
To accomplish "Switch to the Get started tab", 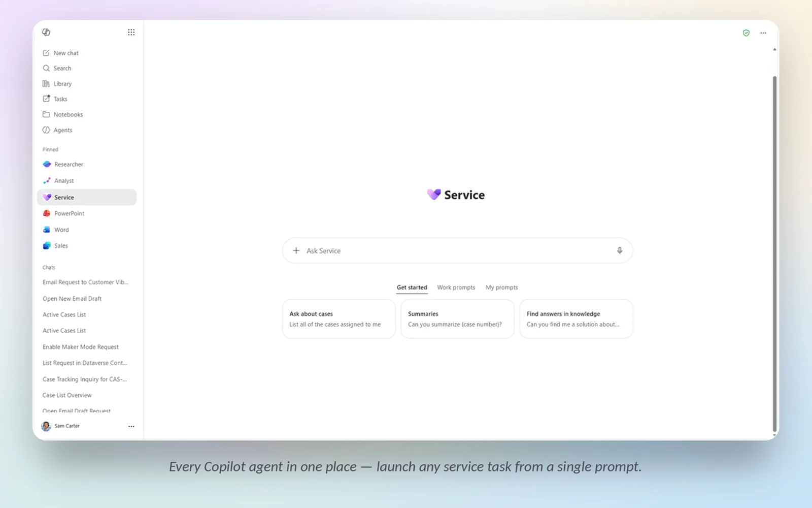I will (412, 288).
